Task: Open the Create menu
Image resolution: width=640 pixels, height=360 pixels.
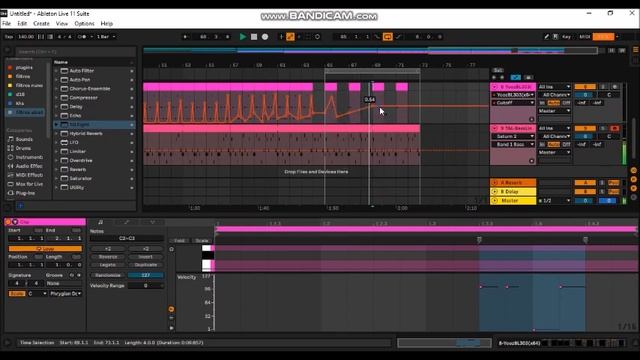Action: pos(41,24)
